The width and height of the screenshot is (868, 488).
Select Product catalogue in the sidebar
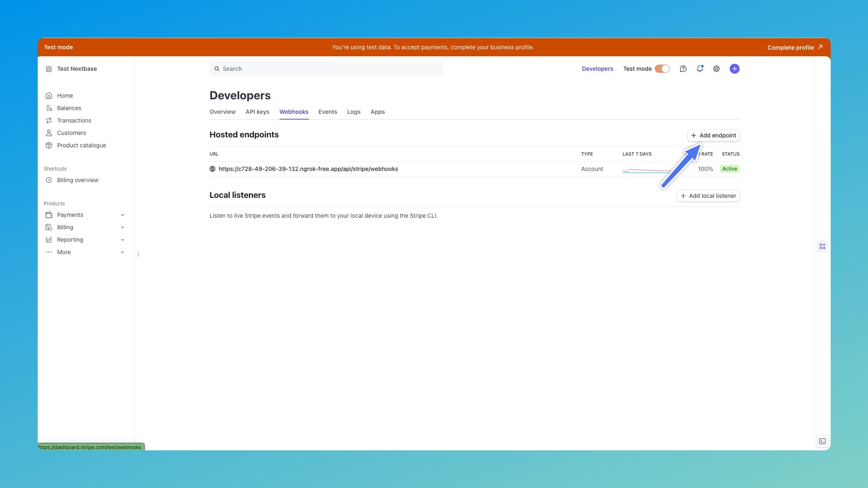[50, 145]
